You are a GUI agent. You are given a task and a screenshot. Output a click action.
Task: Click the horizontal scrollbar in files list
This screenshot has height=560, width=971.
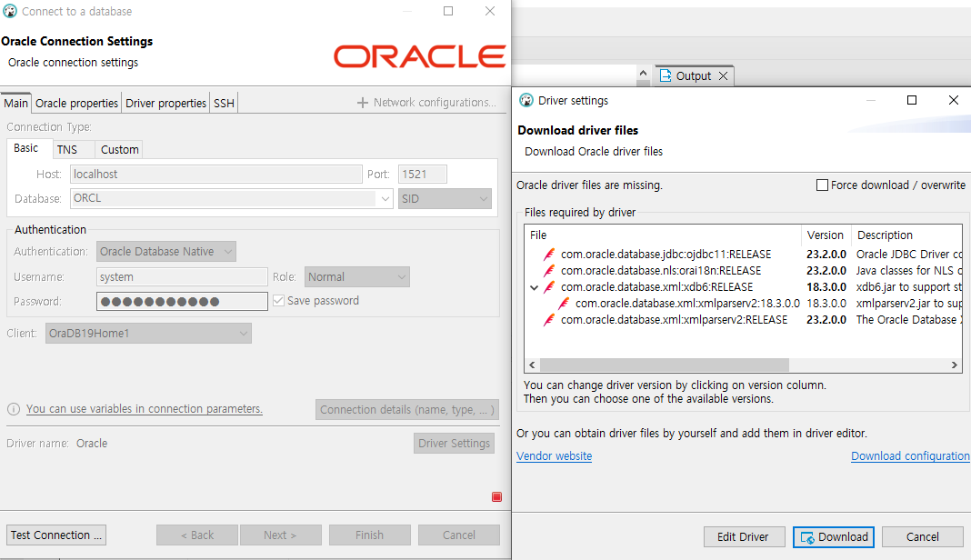pos(664,365)
